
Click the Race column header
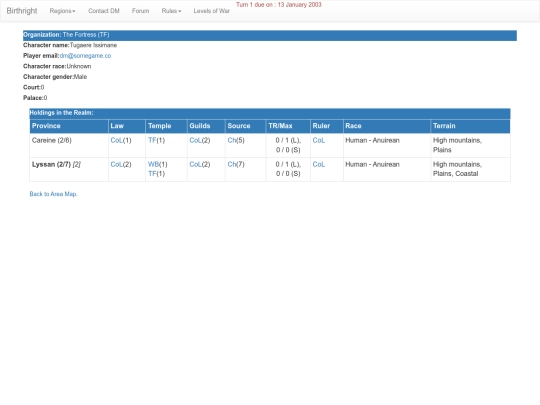387,126
